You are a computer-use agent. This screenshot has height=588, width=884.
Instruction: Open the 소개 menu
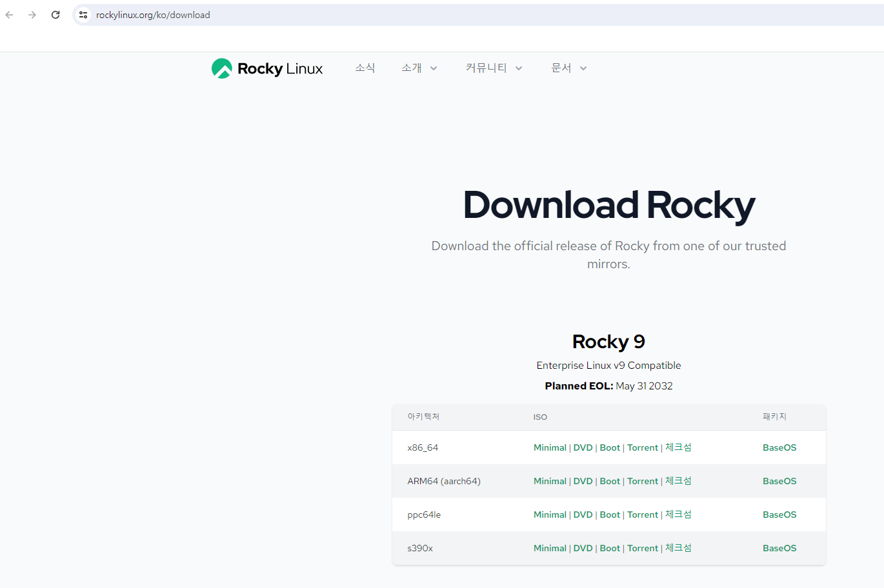tap(412, 68)
